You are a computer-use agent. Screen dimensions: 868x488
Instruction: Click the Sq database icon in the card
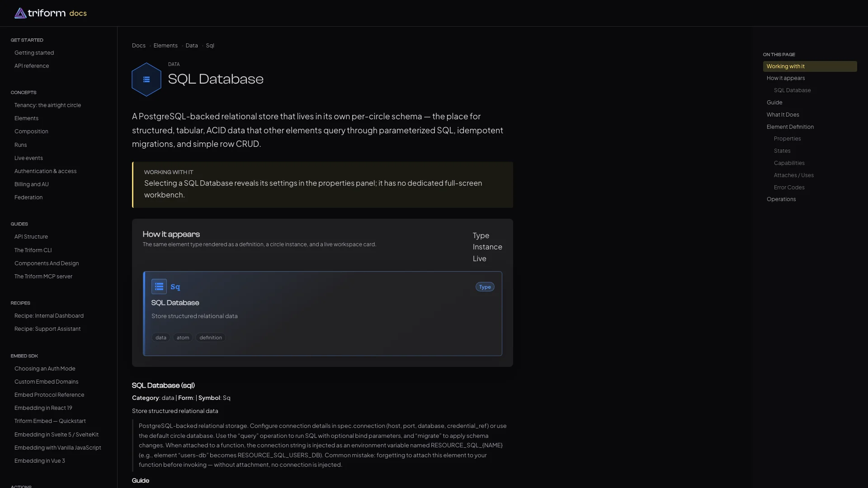pos(159,286)
